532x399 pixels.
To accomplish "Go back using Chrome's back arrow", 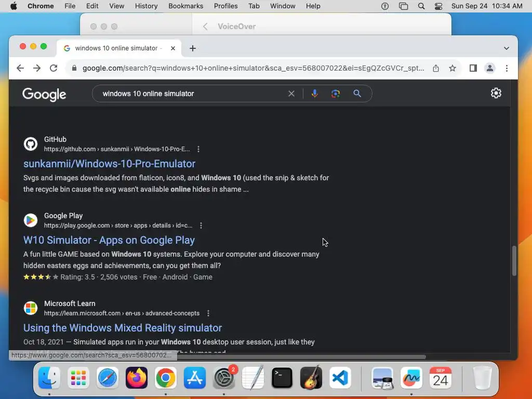I will 20,68.
